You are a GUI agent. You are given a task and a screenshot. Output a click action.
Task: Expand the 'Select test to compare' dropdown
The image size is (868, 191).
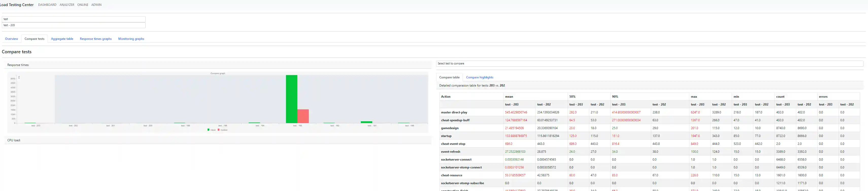point(649,64)
